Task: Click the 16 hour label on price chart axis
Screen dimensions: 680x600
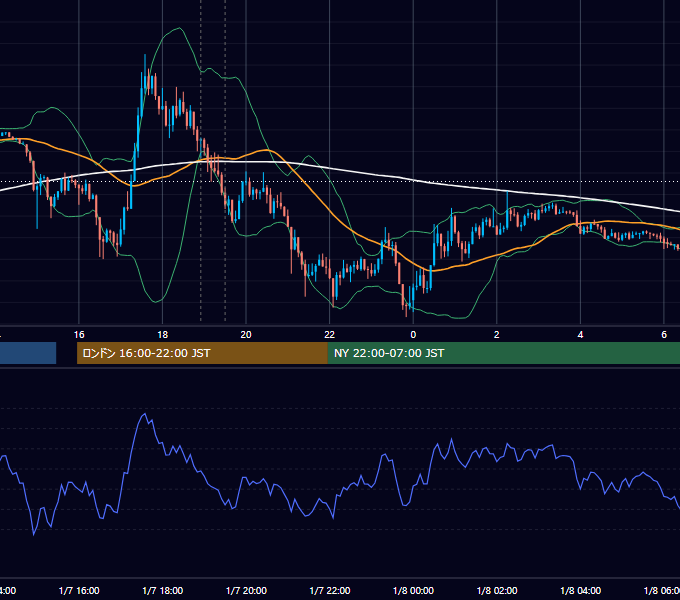Action: pos(79,335)
